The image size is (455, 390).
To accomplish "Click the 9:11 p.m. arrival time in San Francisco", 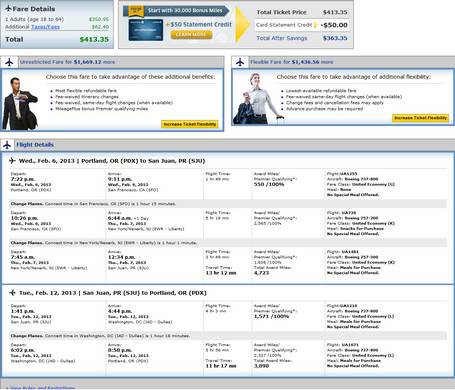I will [120, 179].
